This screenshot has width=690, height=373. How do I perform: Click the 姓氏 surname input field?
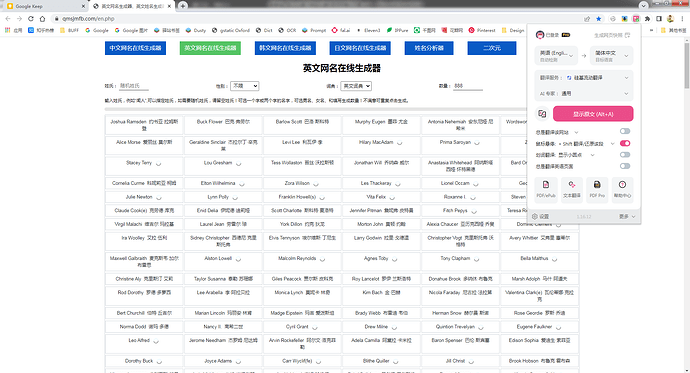click(133, 86)
